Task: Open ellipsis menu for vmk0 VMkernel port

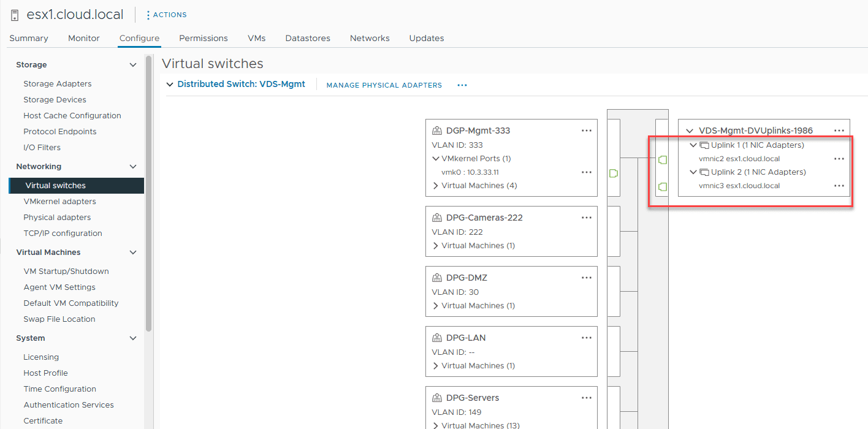Action: (x=587, y=172)
